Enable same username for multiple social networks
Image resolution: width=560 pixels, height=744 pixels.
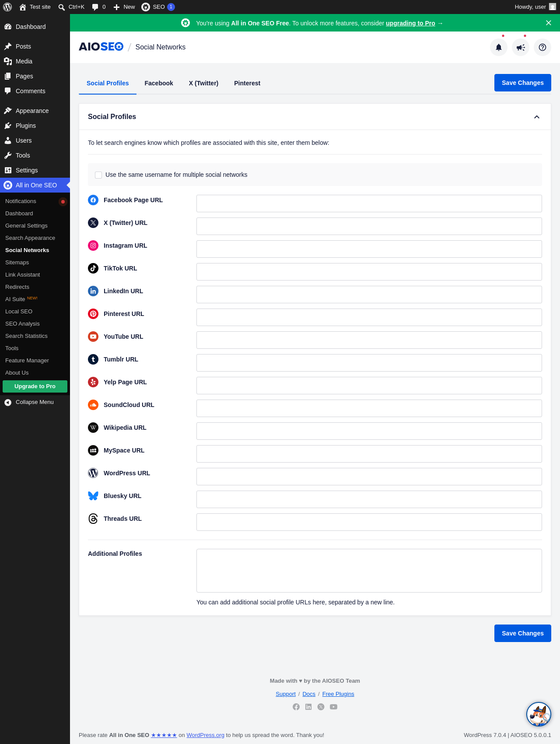98,175
